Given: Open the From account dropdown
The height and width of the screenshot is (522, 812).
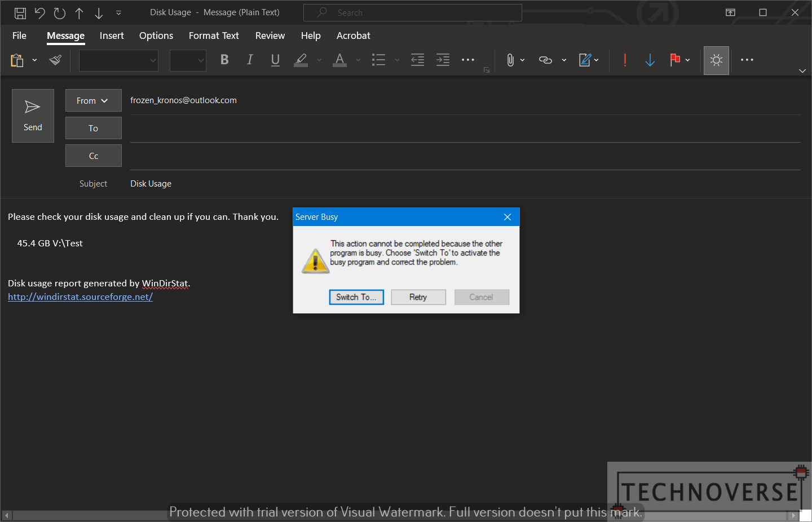Looking at the screenshot, I should point(94,100).
